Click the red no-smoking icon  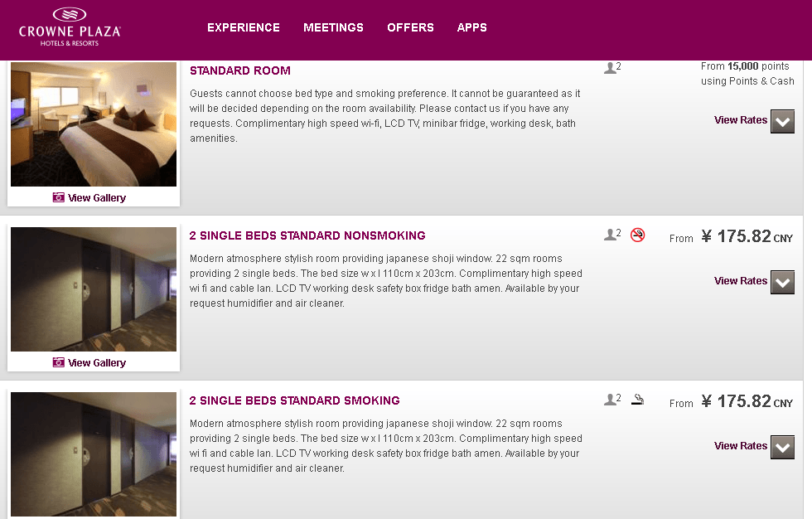pos(637,235)
